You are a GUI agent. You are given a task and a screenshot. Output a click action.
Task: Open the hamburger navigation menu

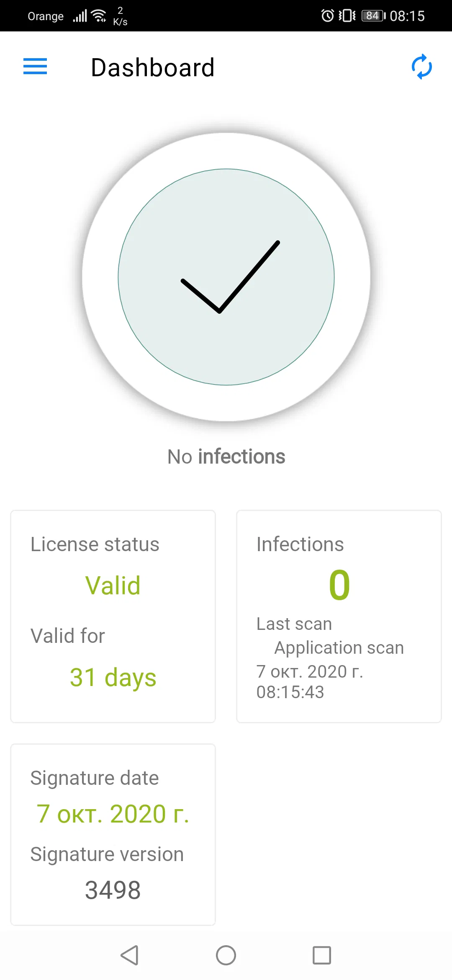[35, 67]
